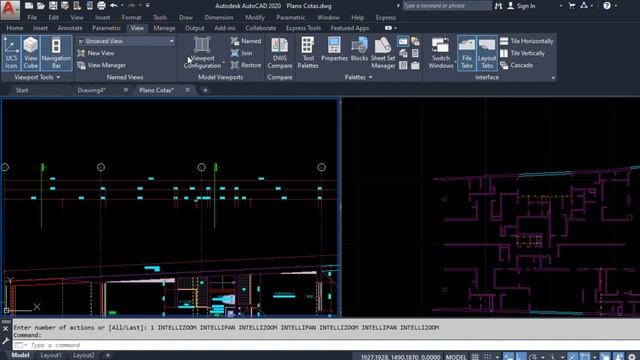640x360 pixels.
Task: Click the command line input field
Action: [327, 345]
